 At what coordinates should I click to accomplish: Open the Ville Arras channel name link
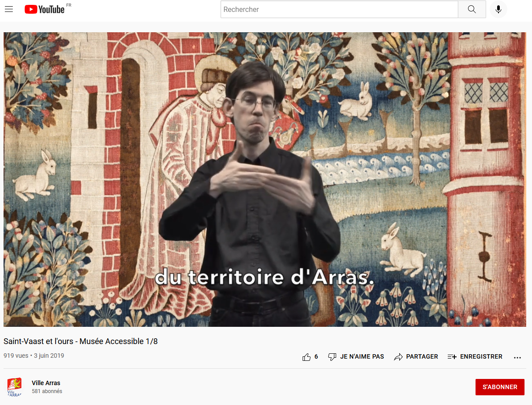coord(46,383)
